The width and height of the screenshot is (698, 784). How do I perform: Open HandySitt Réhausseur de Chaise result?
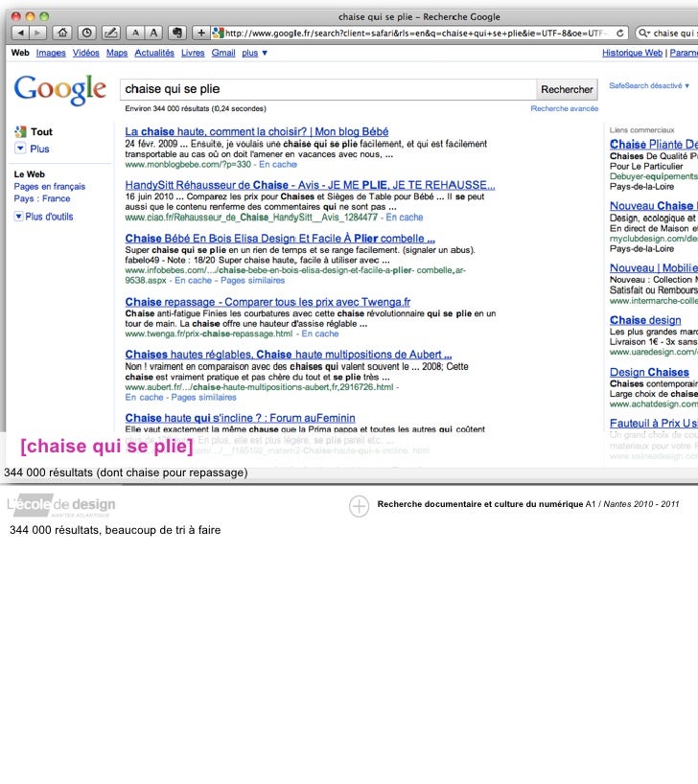coord(310,185)
